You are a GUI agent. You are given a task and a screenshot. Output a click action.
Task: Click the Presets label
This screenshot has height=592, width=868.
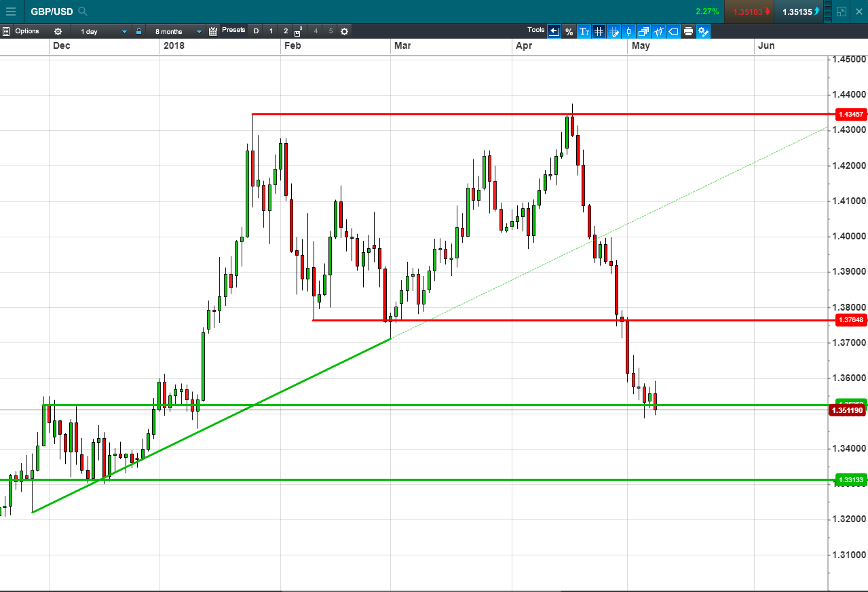[x=233, y=30]
